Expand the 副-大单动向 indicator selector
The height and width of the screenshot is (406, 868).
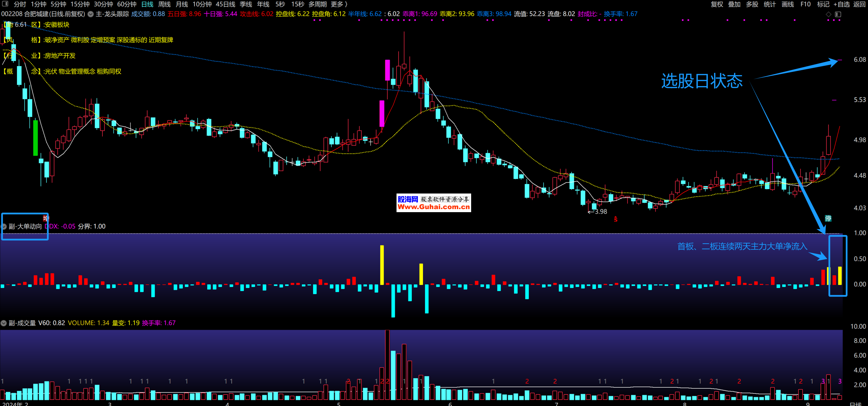pyautogui.click(x=4, y=226)
